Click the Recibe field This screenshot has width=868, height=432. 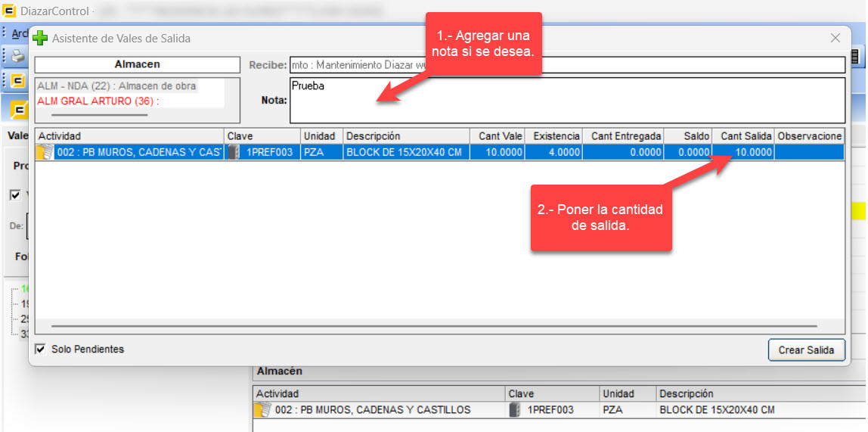pos(566,65)
